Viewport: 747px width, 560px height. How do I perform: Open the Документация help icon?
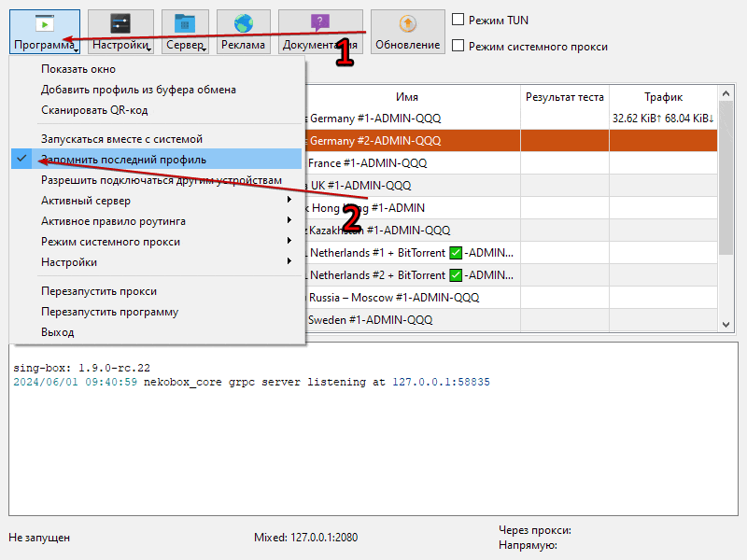[320, 24]
